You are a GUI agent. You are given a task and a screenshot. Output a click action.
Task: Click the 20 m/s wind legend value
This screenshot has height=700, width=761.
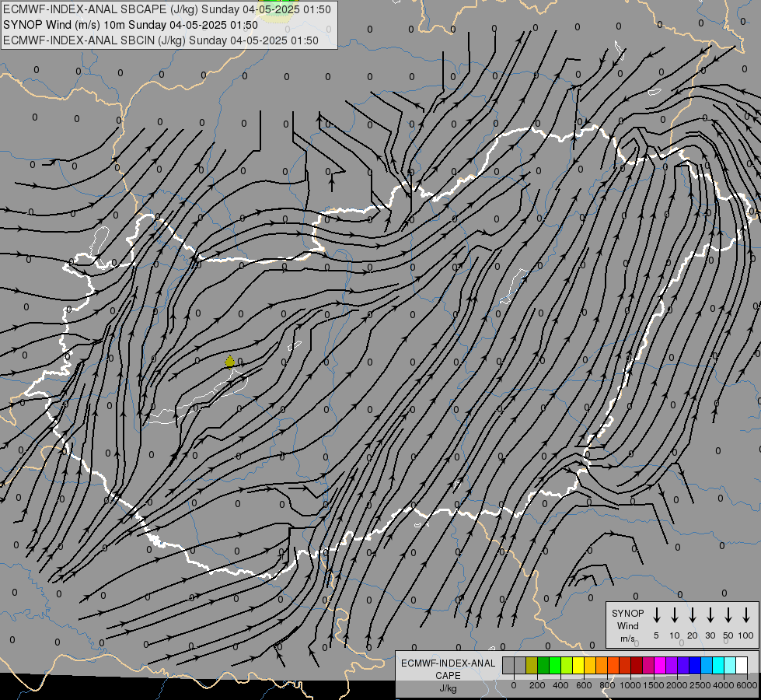tap(693, 635)
